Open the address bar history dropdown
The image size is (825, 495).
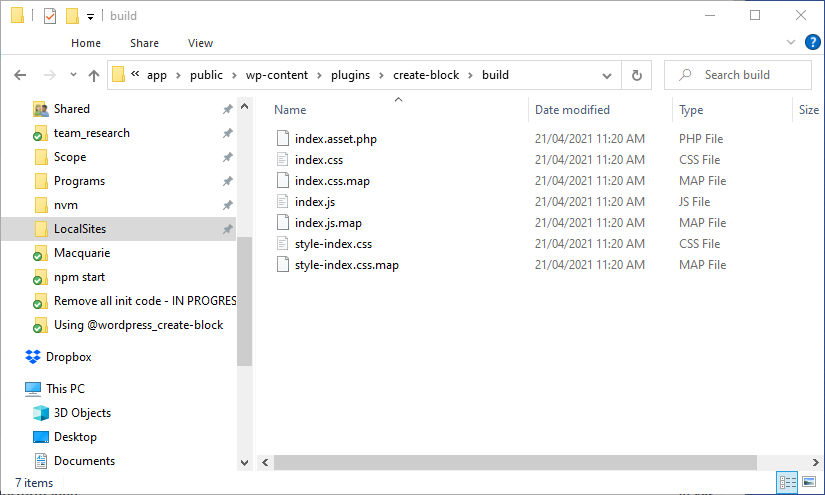pos(607,75)
